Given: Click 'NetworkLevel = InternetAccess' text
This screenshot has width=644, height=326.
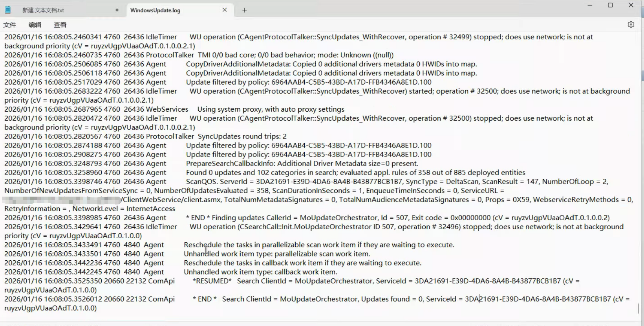Looking at the screenshot, I should (x=124, y=209).
